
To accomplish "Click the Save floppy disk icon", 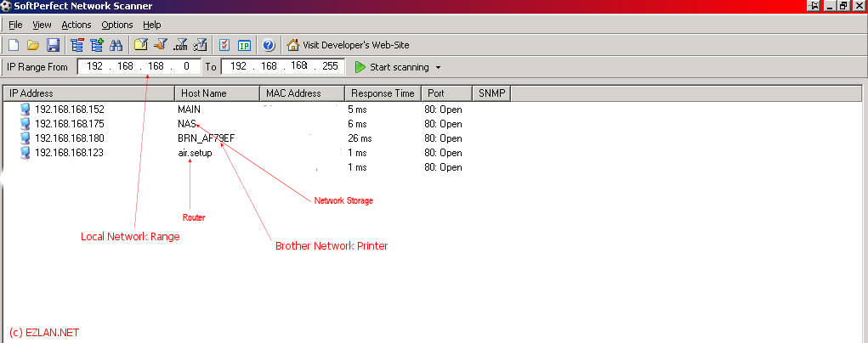I will [53, 45].
